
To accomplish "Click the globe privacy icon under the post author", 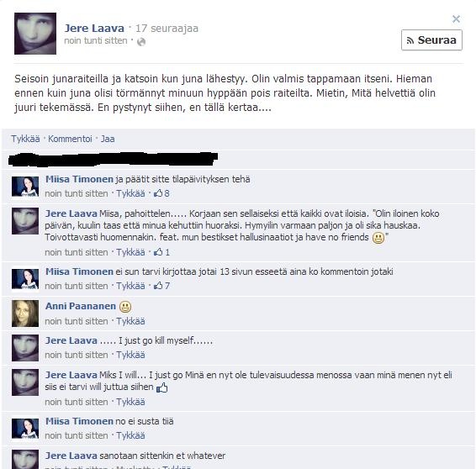I will (x=141, y=41).
